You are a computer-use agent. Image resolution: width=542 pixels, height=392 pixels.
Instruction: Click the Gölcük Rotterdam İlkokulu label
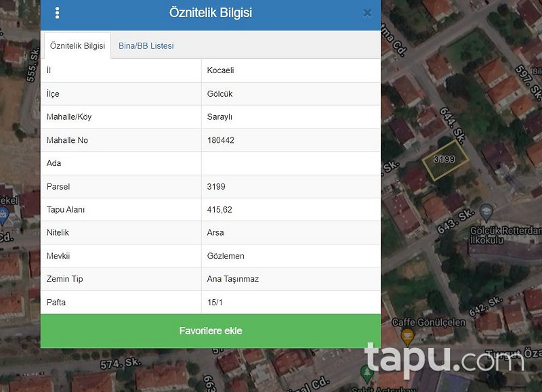505,235
